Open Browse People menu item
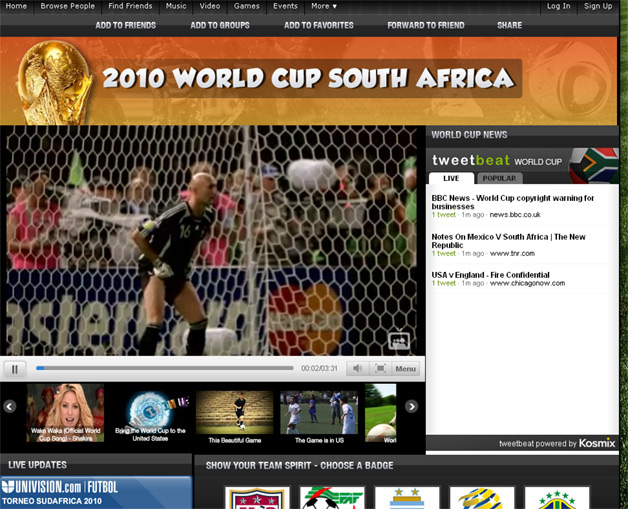The width and height of the screenshot is (628, 509). coord(68,6)
